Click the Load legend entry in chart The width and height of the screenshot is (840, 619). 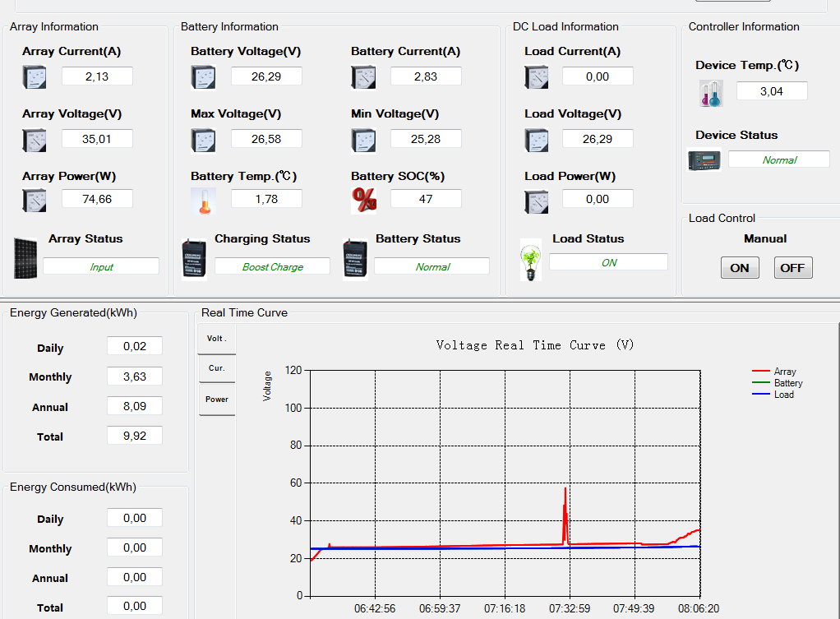click(x=773, y=395)
